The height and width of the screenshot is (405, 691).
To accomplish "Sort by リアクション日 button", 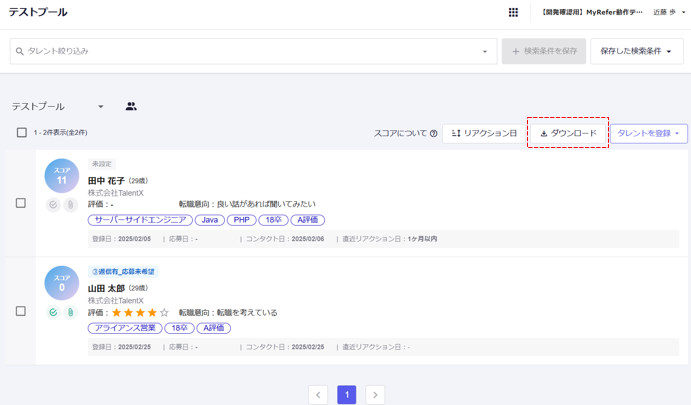I will (x=483, y=133).
